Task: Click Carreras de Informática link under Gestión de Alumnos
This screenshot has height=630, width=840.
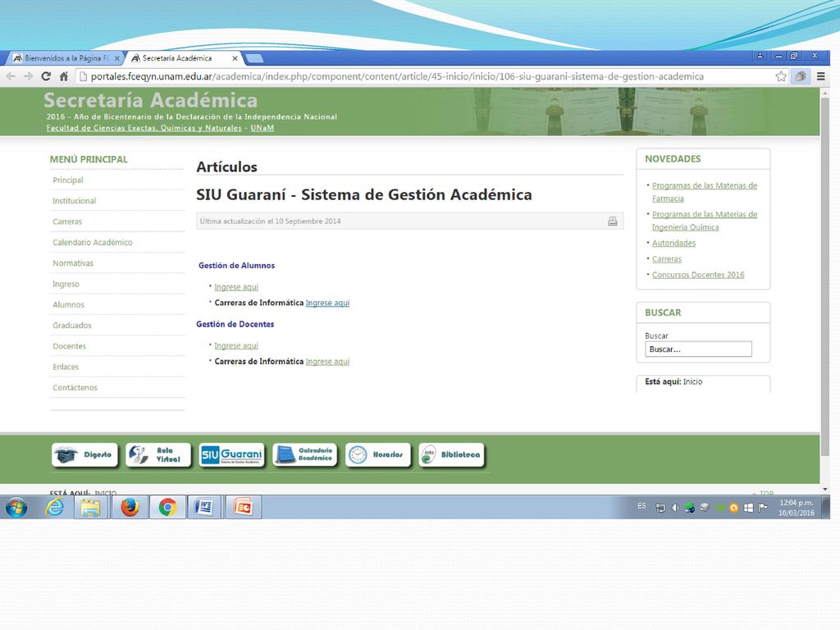Action: coord(327,304)
